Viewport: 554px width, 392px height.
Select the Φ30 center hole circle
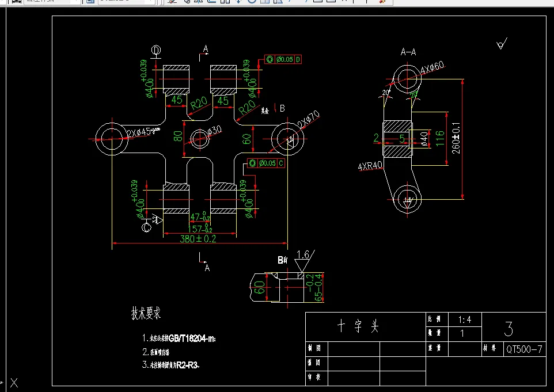pyautogui.click(x=200, y=138)
